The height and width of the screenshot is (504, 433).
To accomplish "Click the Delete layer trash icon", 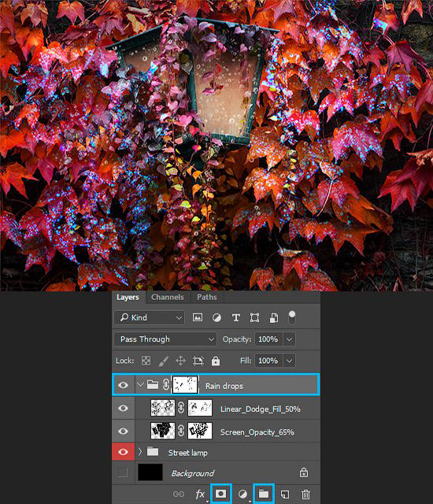I will click(305, 494).
